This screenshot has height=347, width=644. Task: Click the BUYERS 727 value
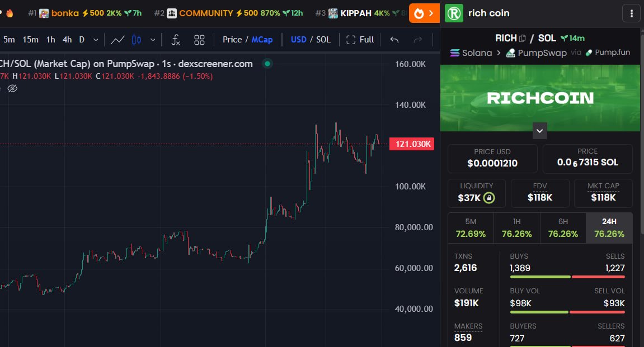(517, 339)
